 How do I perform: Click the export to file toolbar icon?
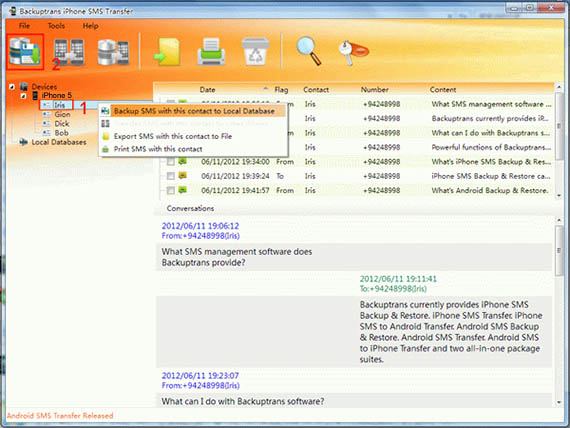tap(167, 52)
